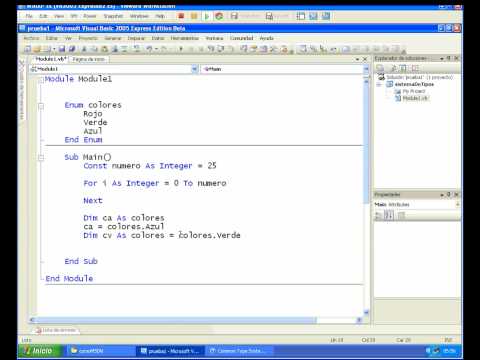Viewport: 480px width, 360px height.
Task: Collapse the Enum colores code block
Action: tap(41, 106)
